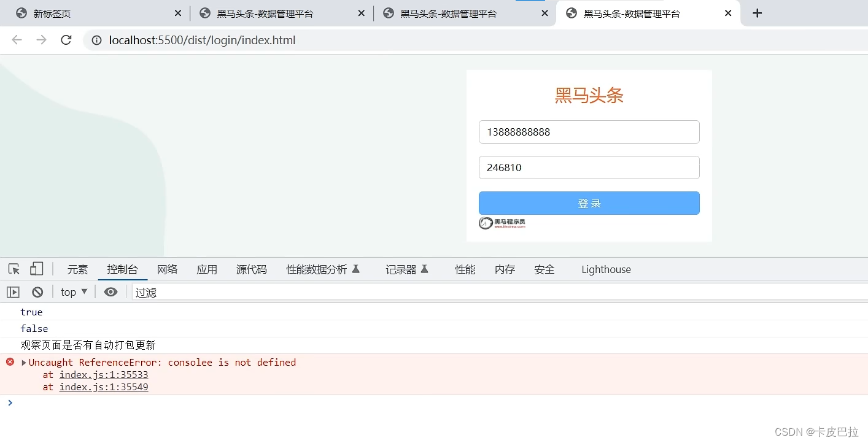
Task: Switch to the 控制台 DevTools tab
Action: pos(122,269)
